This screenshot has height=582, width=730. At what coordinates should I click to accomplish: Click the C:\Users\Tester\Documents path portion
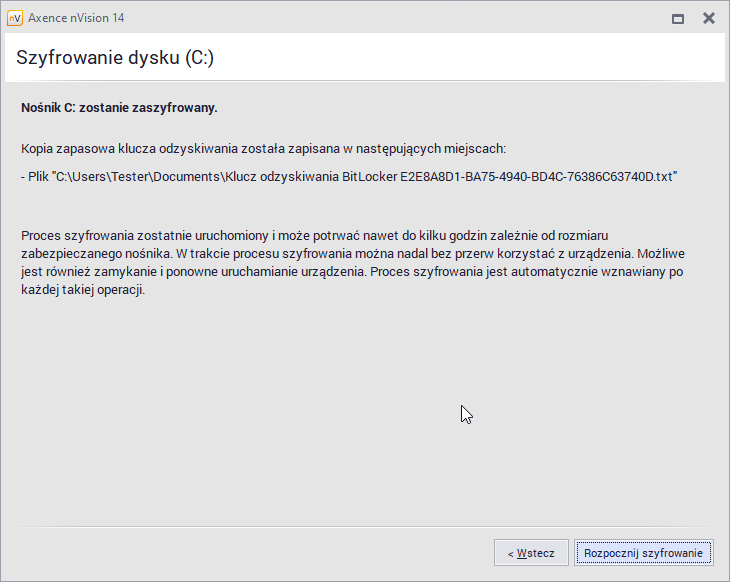pyautogui.click(x=138, y=177)
